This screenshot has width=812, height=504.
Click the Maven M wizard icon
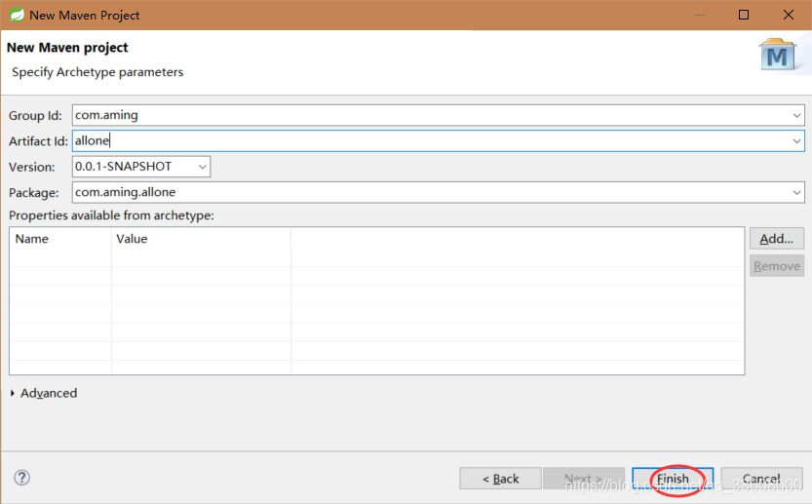tap(778, 55)
